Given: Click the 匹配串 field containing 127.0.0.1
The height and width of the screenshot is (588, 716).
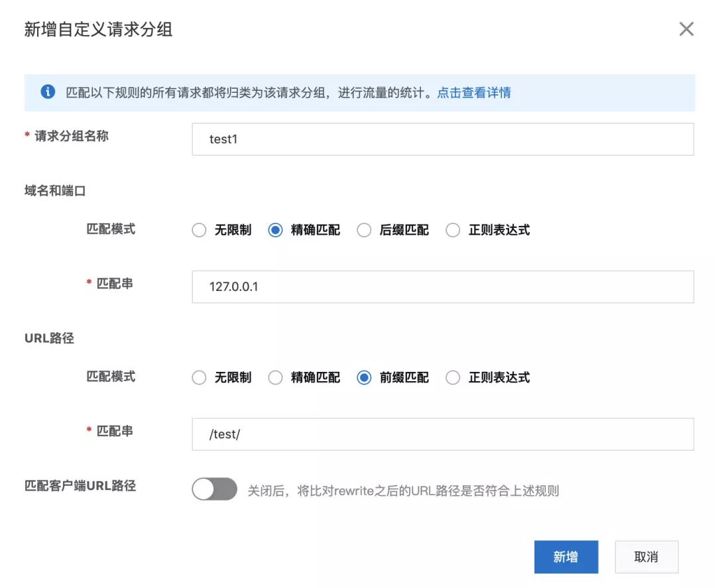Looking at the screenshot, I should pos(442,286).
